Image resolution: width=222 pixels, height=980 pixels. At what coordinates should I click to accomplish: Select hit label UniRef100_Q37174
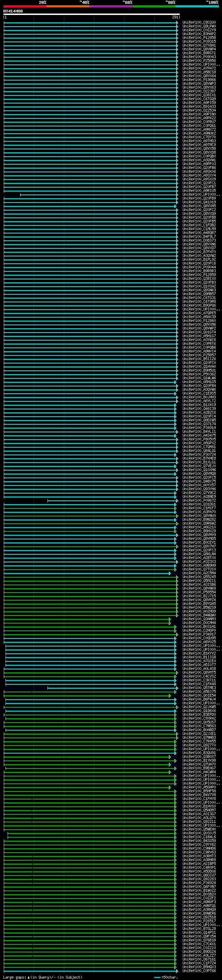pos(199,424)
